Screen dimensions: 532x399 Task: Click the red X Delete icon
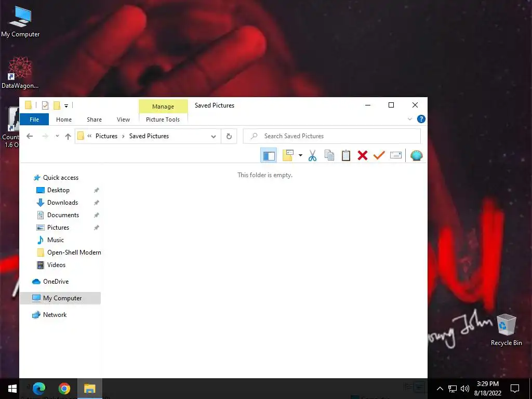[x=362, y=155]
